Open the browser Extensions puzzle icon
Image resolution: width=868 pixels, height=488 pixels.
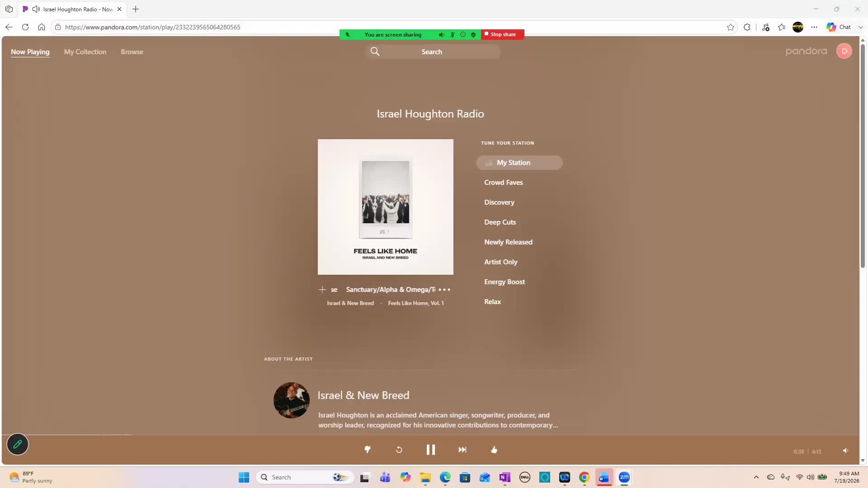tap(747, 27)
